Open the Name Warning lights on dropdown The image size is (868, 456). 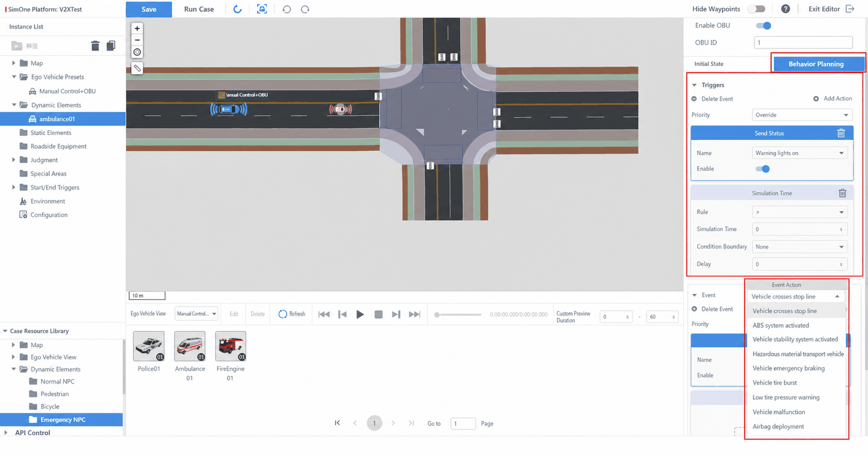(x=799, y=153)
